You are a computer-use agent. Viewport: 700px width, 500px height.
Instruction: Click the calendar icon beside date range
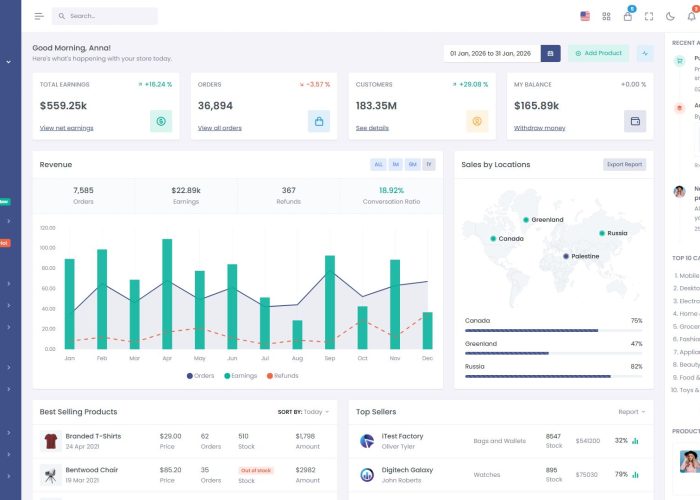[550, 53]
